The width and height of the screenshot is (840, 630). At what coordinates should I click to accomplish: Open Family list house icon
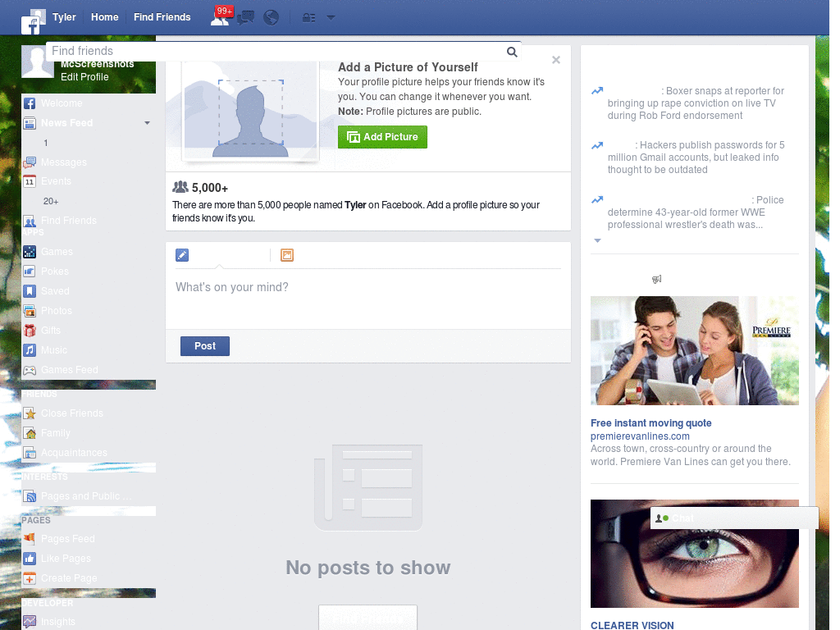(x=30, y=433)
